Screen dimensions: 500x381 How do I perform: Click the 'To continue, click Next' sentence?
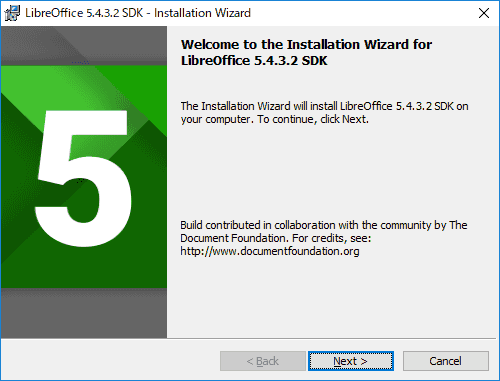point(313,119)
